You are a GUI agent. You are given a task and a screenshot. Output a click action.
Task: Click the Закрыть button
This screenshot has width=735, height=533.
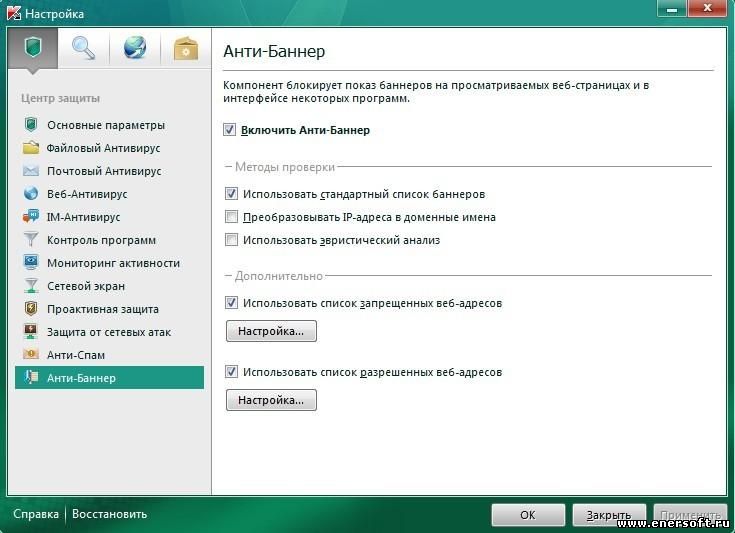[x=609, y=515]
